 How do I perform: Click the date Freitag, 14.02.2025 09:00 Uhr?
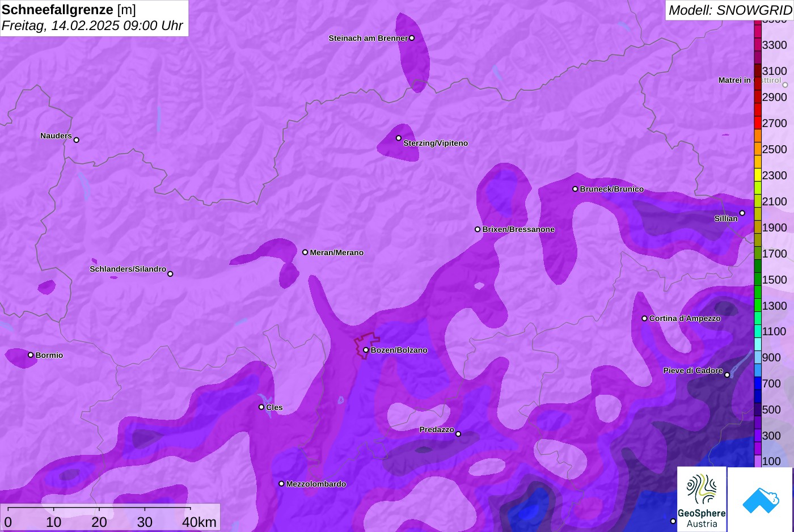pyautogui.click(x=92, y=26)
